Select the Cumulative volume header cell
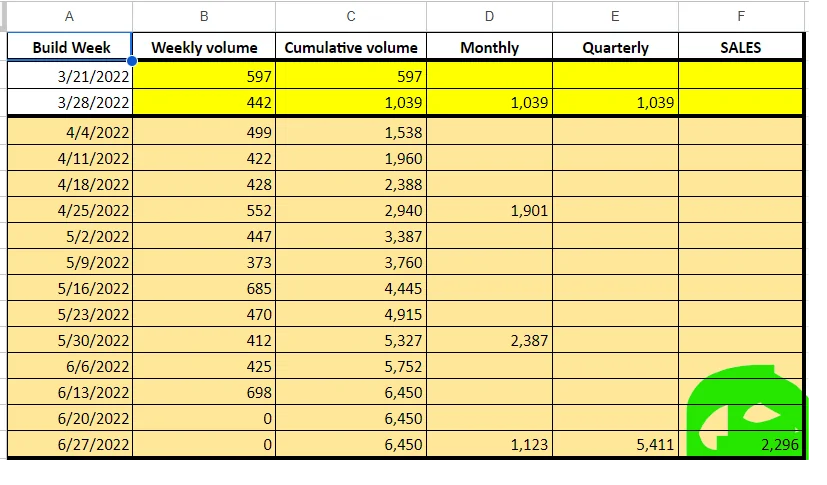This screenshot has height=485, width=827. (351, 47)
